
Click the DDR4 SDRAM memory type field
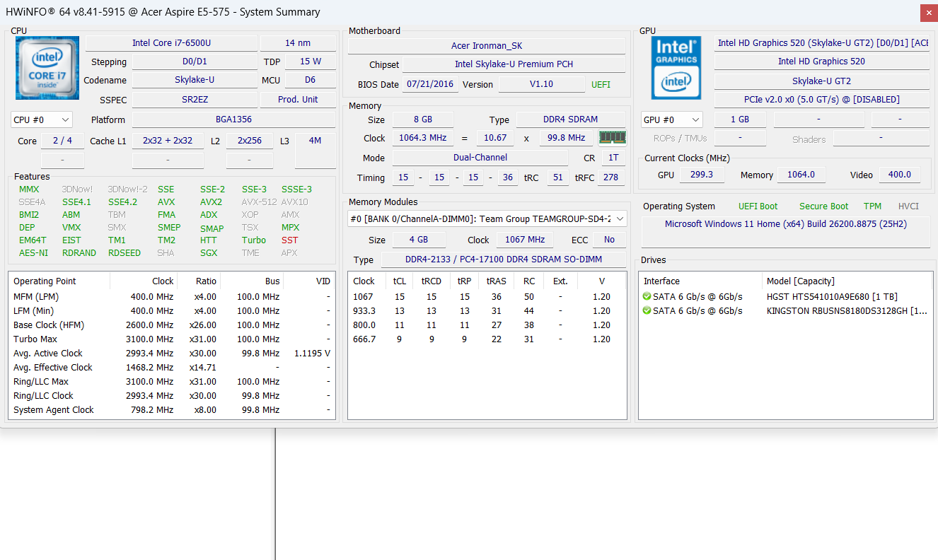tap(571, 119)
